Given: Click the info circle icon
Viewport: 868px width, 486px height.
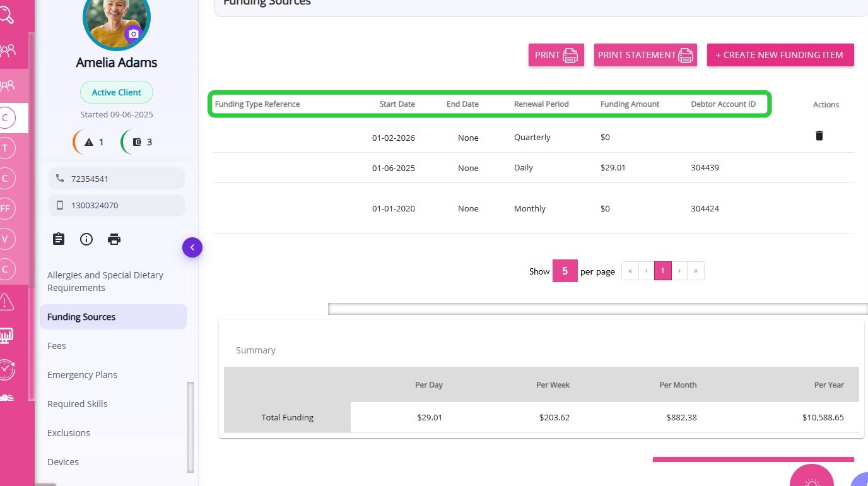Looking at the screenshot, I should 86,239.
